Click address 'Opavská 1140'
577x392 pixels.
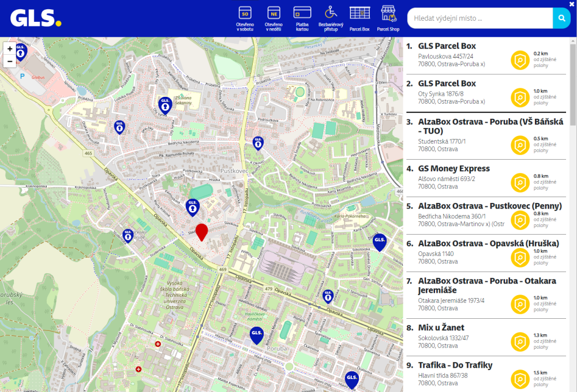(436, 254)
